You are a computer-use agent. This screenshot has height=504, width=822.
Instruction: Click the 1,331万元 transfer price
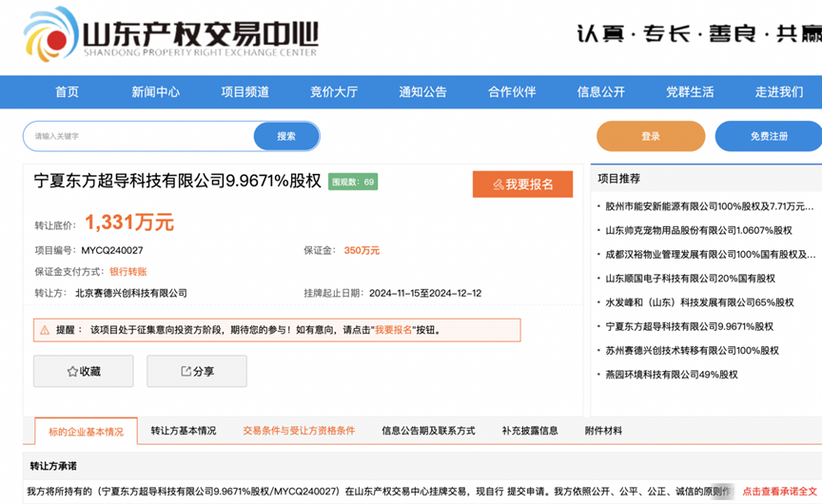(129, 223)
